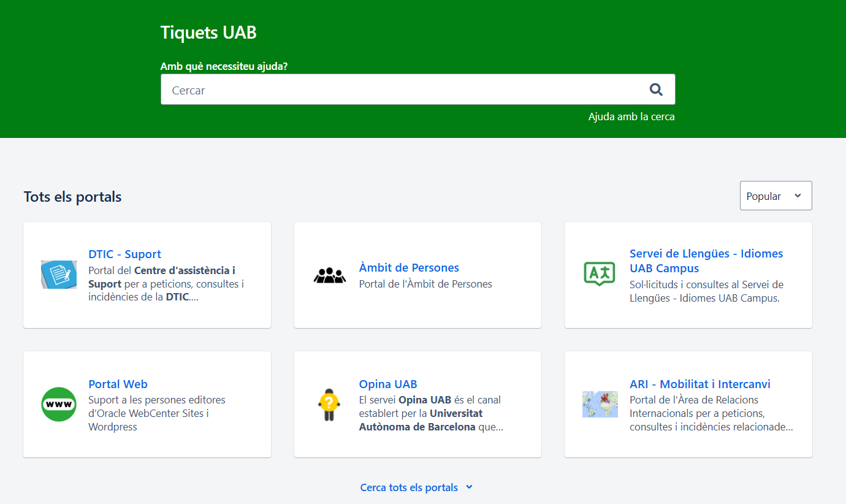Open Servei de Llengües - Idiomes UAB Campus
This screenshot has width=846, height=504.
[706, 261]
